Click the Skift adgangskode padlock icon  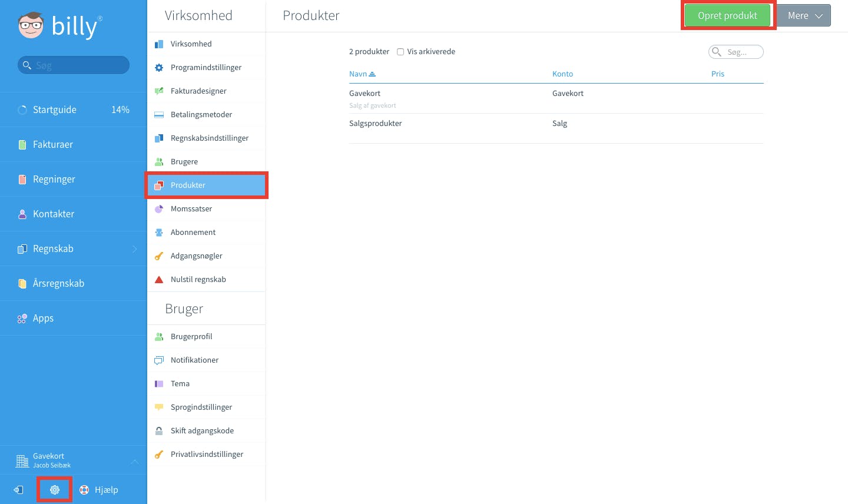(x=159, y=431)
